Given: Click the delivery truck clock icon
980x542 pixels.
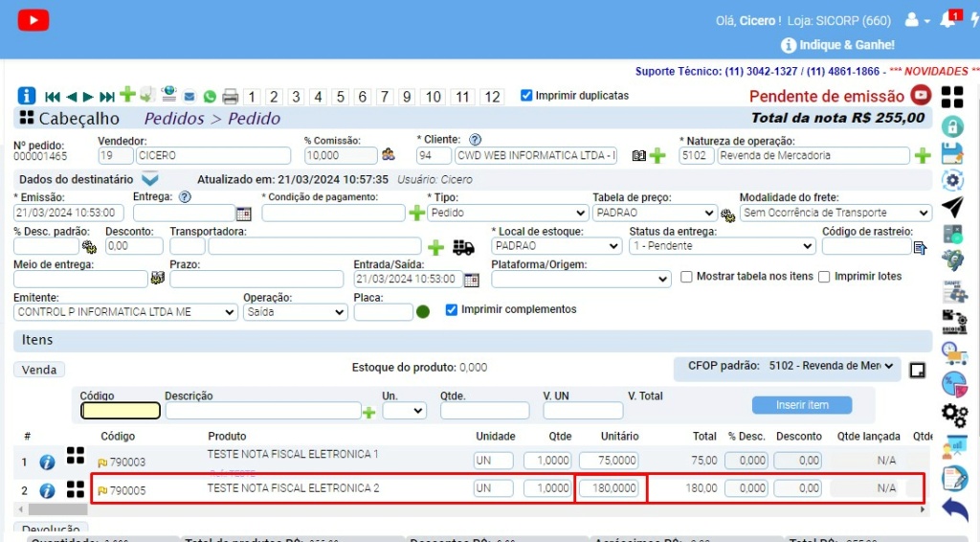Looking at the screenshot, I should [x=954, y=353].
